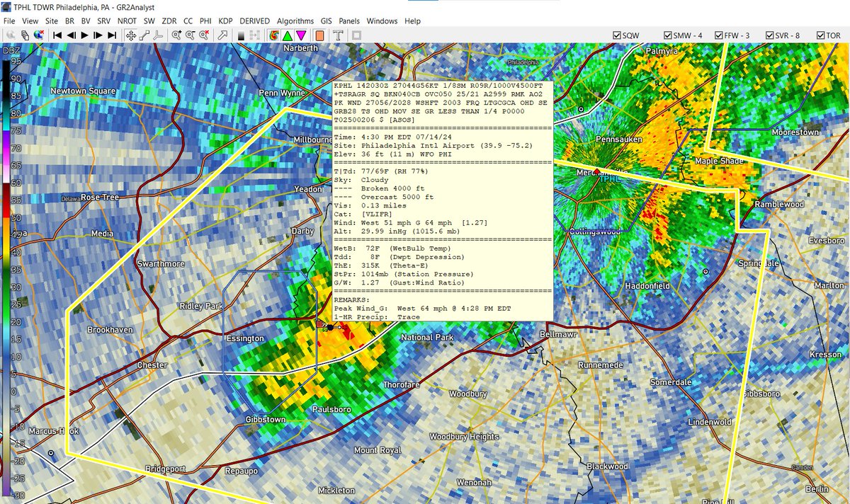Image resolution: width=850 pixels, height=504 pixels.
Task: Step forward one radar frame
Action: [x=98, y=35]
